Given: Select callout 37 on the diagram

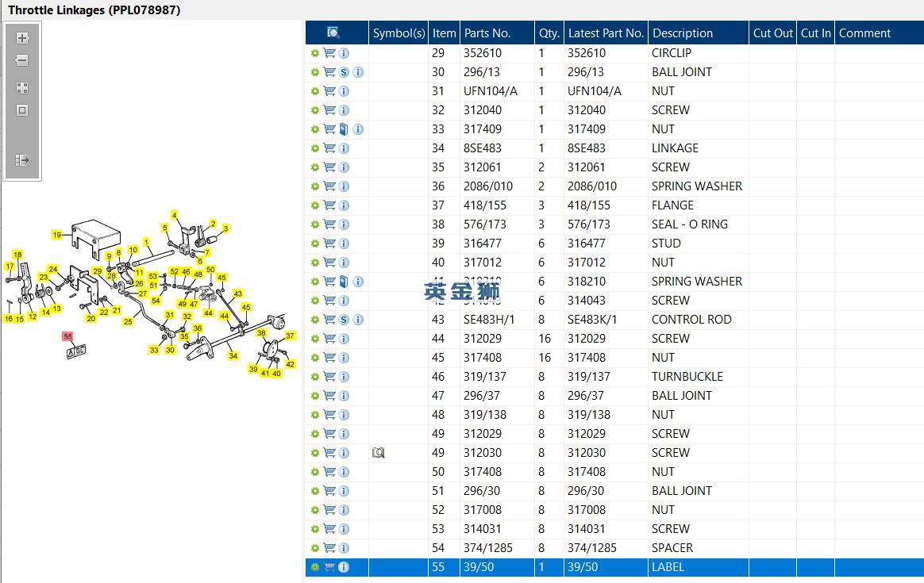Looking at the screenshot, I should tap(290, 336).
